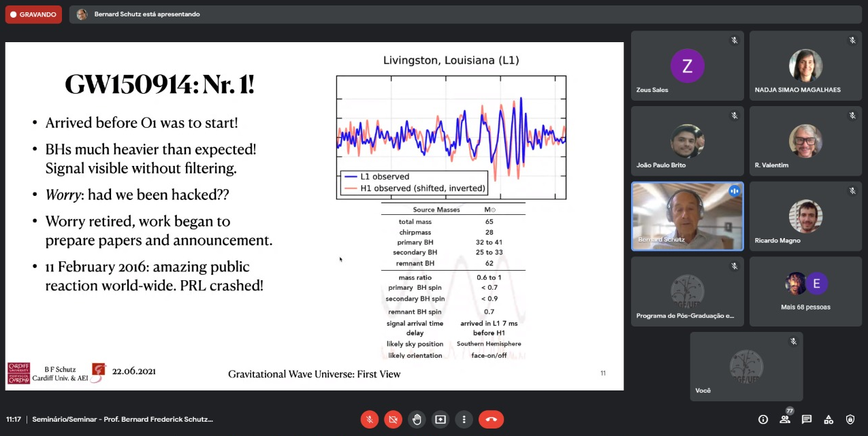This screenshot has width=868, height=436.
Task: Click the blue speaking indicator on Bernard Schutz tile
Action: (735, 191)
